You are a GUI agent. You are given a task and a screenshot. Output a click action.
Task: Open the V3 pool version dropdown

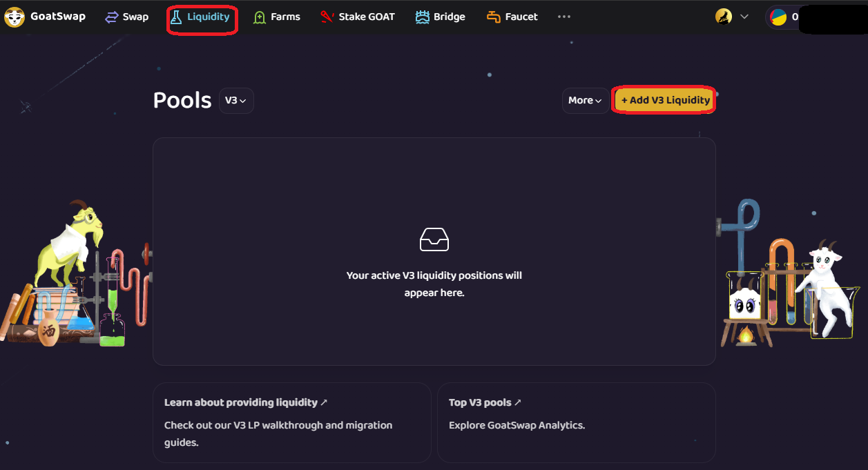tap(236, 101)
